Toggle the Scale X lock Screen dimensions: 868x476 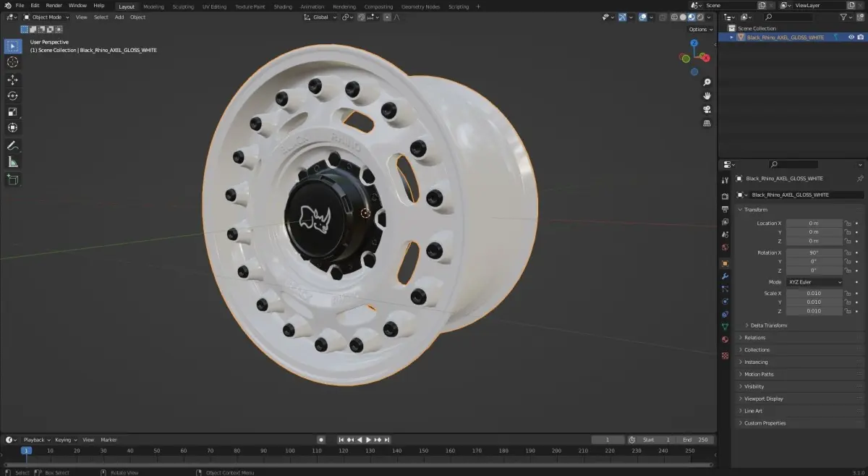click(x=848, y=294)
